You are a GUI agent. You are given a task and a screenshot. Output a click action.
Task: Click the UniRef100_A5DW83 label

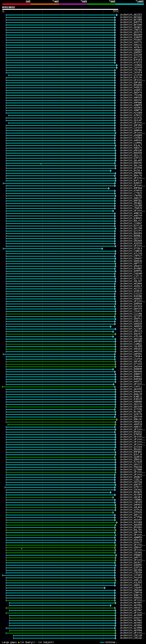point(131,555)
